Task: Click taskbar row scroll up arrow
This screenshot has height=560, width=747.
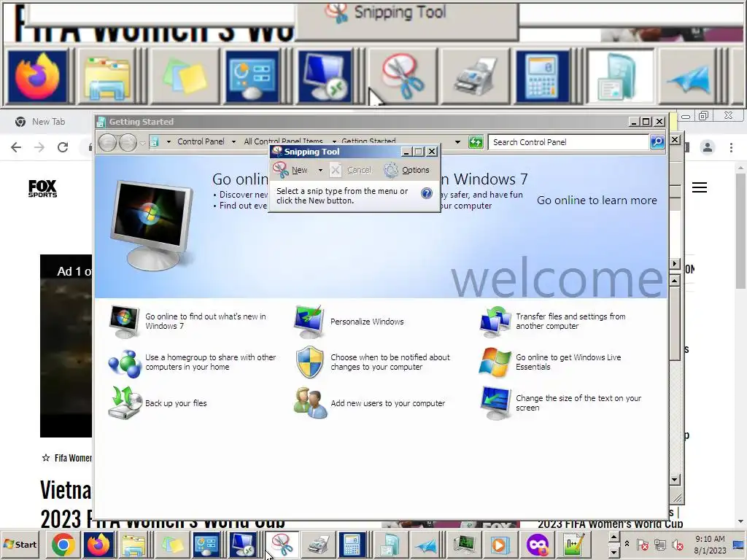Action: coord(614,537)
